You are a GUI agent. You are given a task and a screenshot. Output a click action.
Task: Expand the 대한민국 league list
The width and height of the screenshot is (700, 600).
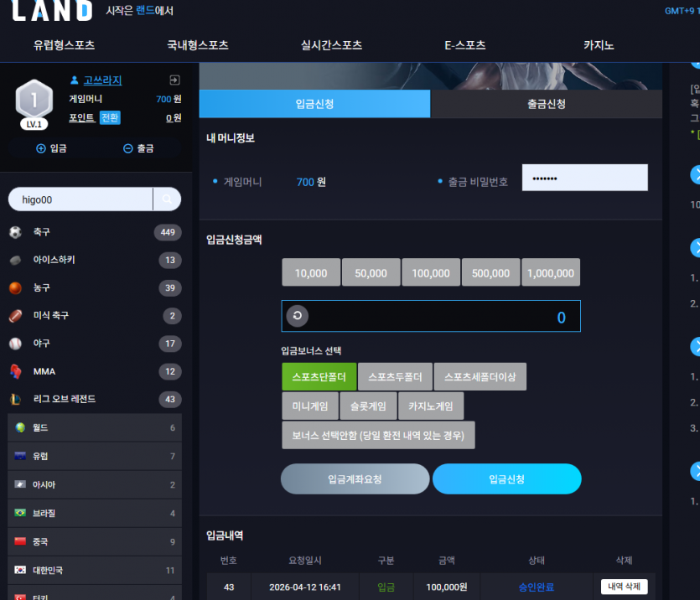pyautogui.click(x=95, y=570)
